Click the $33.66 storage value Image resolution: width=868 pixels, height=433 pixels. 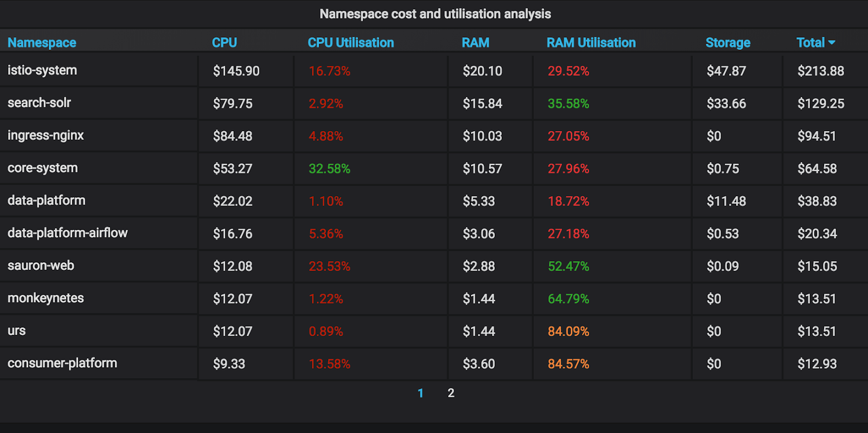726,104
